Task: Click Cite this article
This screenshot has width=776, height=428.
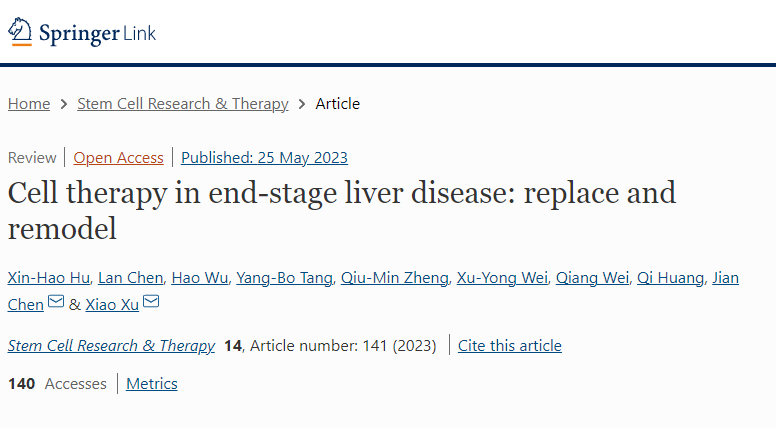Action: click(510, 346)
